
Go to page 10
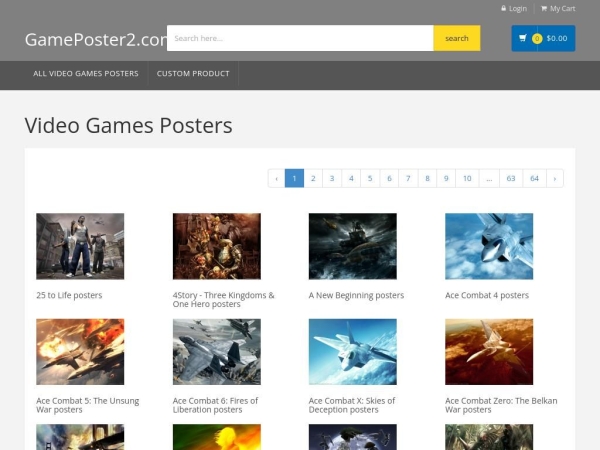point(467,178)
